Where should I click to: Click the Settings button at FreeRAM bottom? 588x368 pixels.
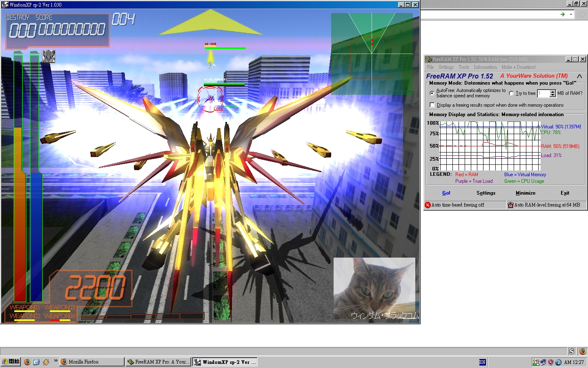coord(486,193)
